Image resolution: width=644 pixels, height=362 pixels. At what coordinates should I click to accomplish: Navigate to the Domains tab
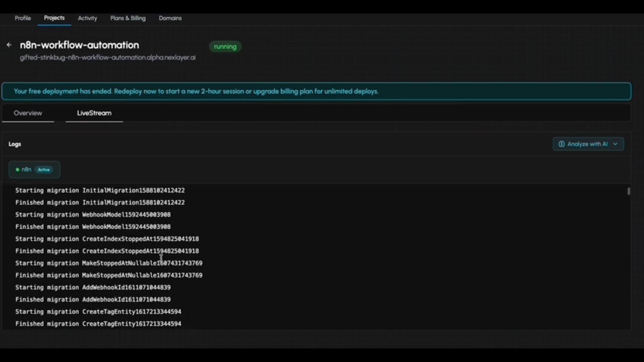[170, 18]
